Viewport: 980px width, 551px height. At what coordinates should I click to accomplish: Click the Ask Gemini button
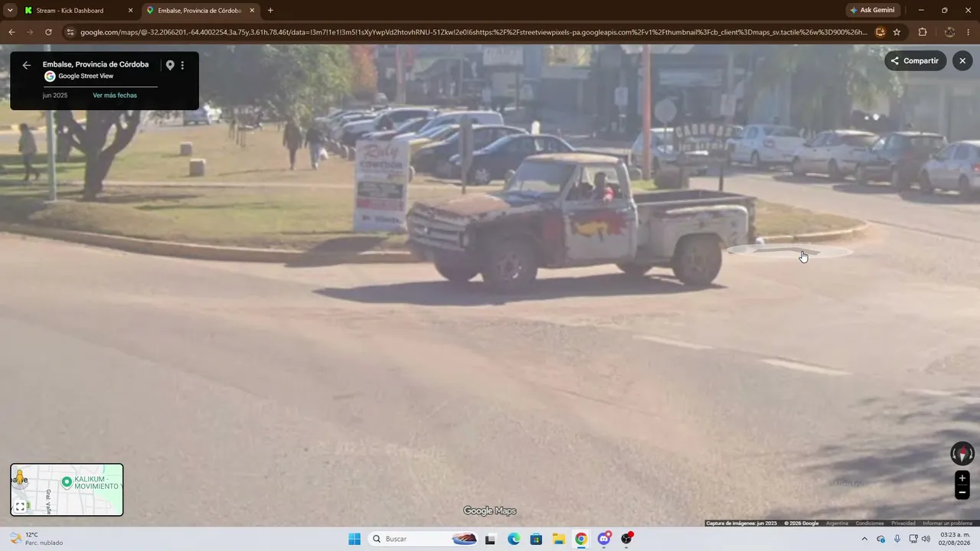(x=872, y=11)
